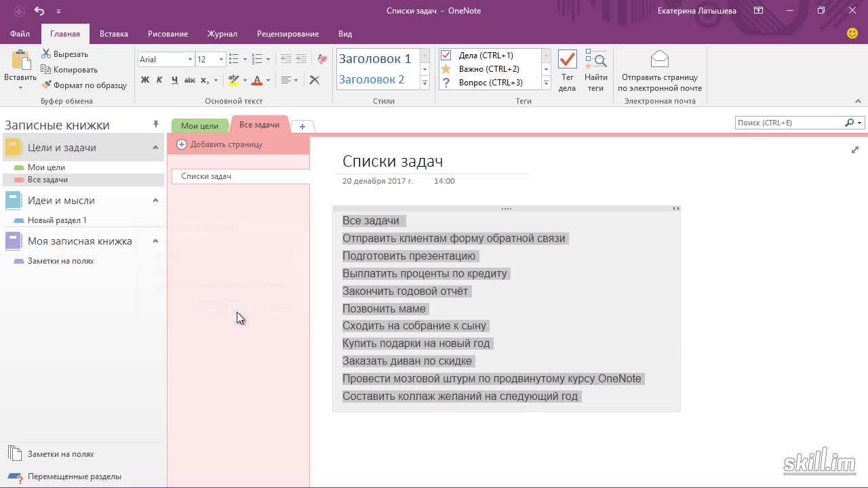Open the Вставить paste options arrow
The image size is (868, 488).
pos(20,87)
